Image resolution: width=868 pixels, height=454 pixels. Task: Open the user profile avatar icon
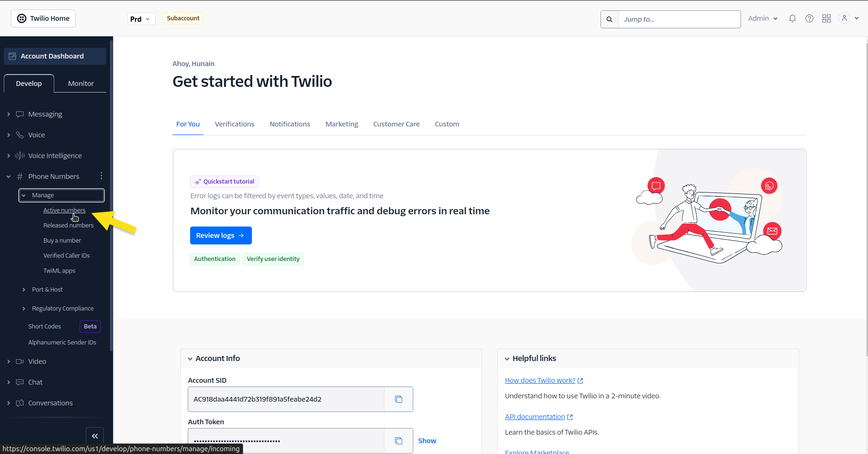pos(844,18)
